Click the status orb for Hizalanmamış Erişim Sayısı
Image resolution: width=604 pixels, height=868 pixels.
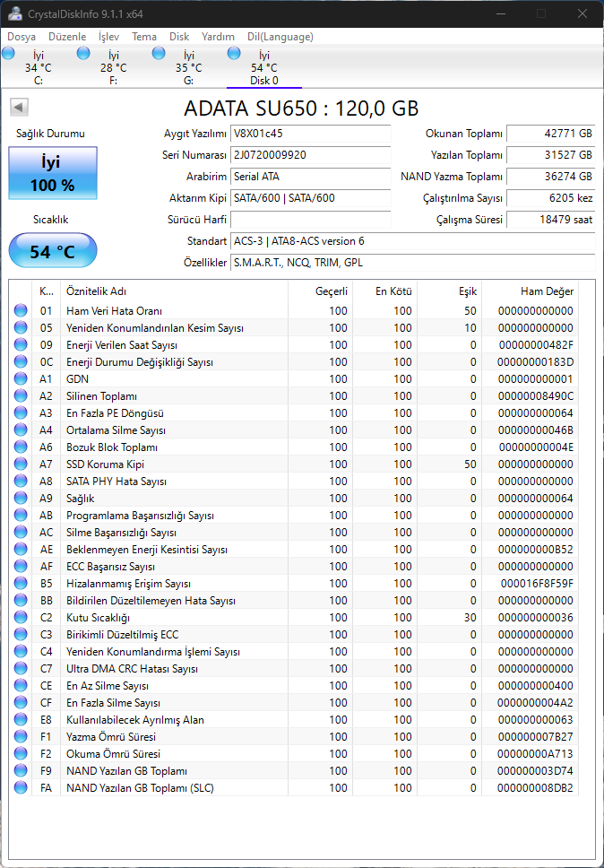[x=21, y=584]
